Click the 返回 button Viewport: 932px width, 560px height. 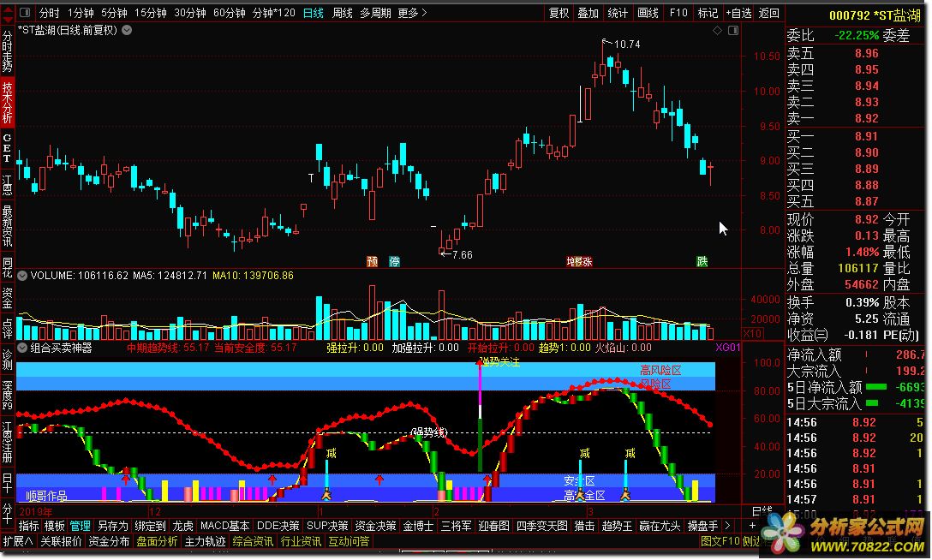click(x=769, y=13)
